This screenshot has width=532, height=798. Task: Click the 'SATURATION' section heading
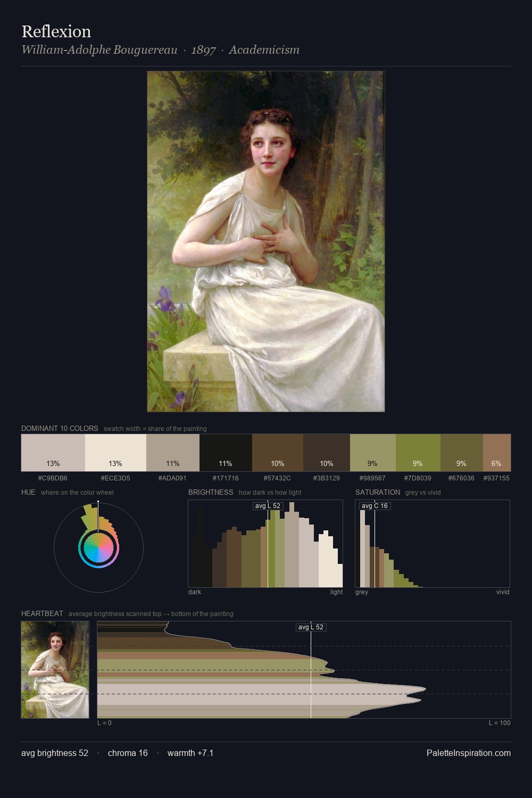pos(378,492)
